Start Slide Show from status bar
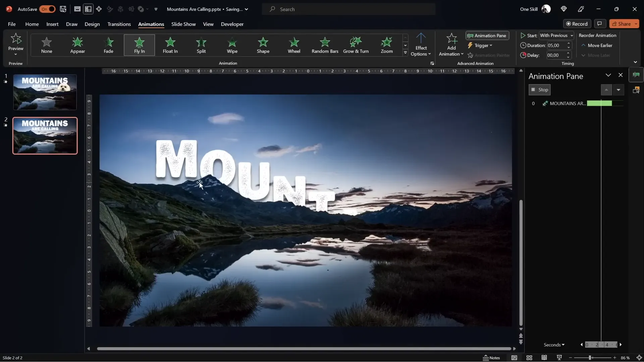This screenshot has height=362, width=644. [x=559, y=358]
